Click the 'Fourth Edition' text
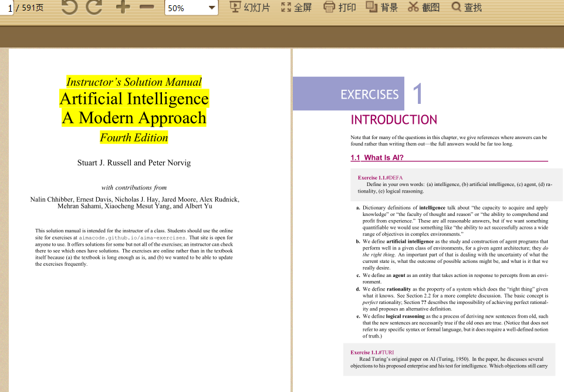The height and width of the screenshot is (392, 564). click(134, 137)
